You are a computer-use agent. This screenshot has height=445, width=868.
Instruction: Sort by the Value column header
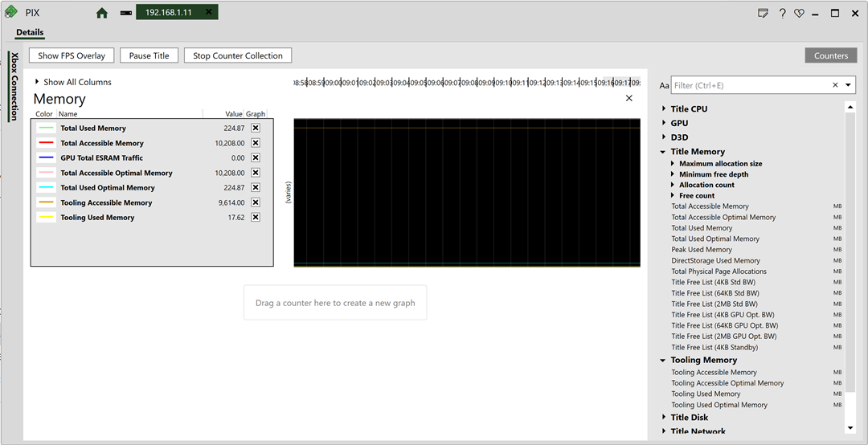[x=234, y=114]
